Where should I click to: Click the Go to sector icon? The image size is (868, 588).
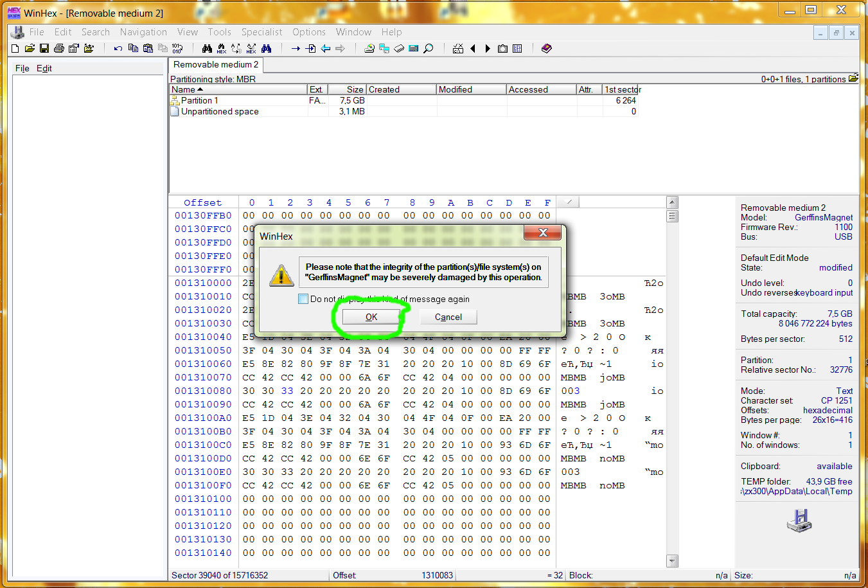(x=310, y=48)
